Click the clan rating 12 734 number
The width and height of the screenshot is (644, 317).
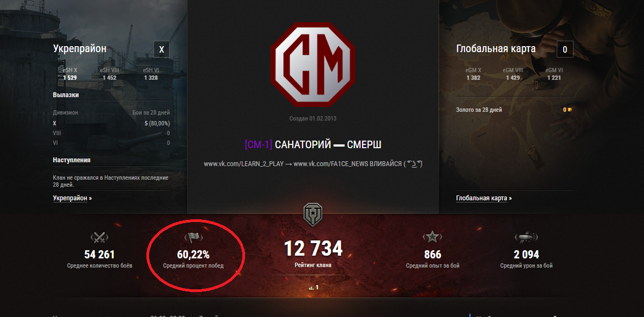point(313,249)
